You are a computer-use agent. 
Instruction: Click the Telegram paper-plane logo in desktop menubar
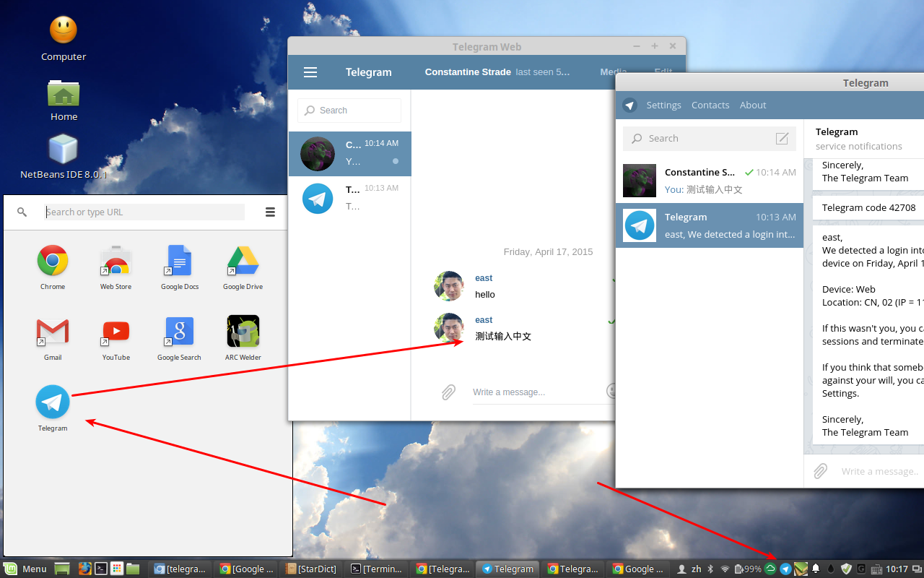(x=630, y=105)
